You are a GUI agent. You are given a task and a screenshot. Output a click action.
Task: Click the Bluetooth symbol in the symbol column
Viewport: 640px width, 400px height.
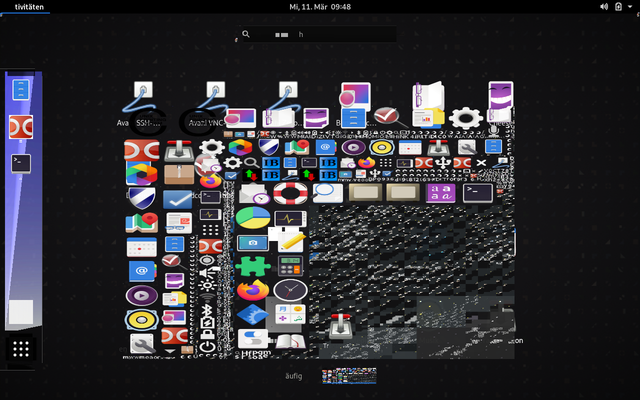[207, 310]
